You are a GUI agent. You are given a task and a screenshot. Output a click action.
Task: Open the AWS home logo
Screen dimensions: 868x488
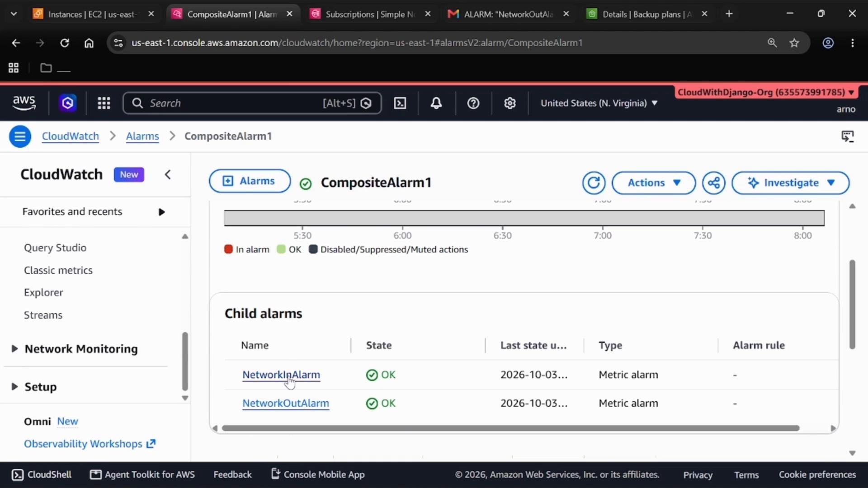[24, 103]
